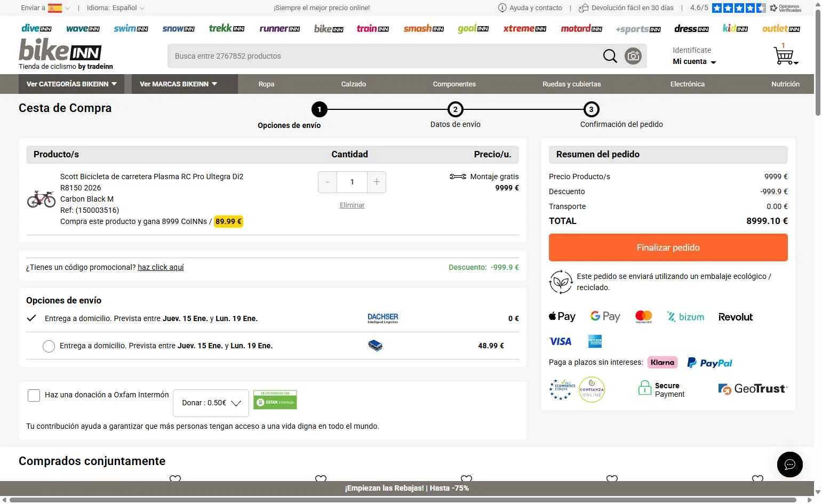
Task: Click the Finalizar pedido button
Action: click(668, 247)
